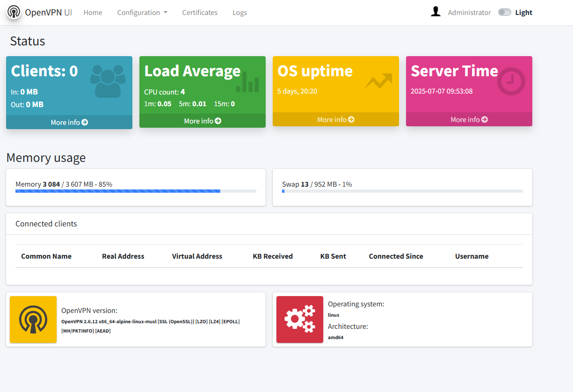Screen dimensions: 573x392
Task: Open the Administrator profile link
Action: [x=469, y=13]
